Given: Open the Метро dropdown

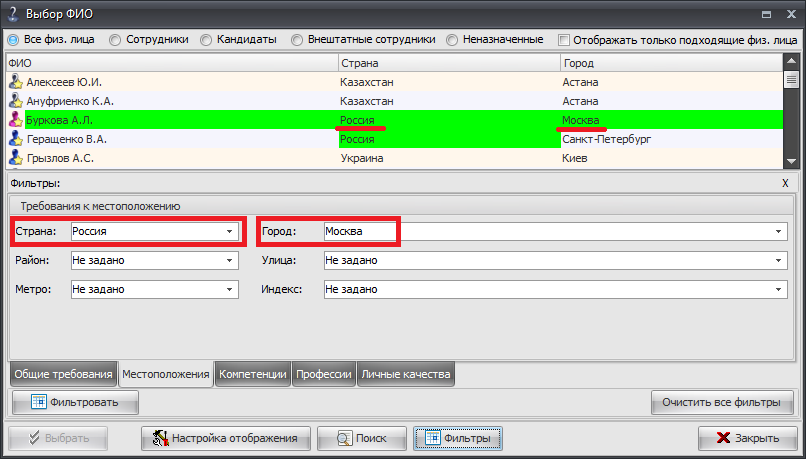Looking at the screenshot, I should point(230,289).
